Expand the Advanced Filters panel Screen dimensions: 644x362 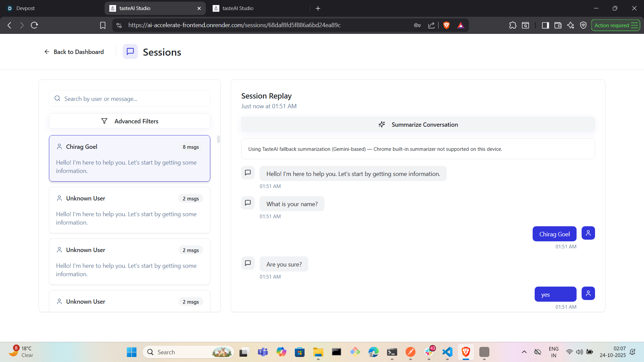[129, 121]
